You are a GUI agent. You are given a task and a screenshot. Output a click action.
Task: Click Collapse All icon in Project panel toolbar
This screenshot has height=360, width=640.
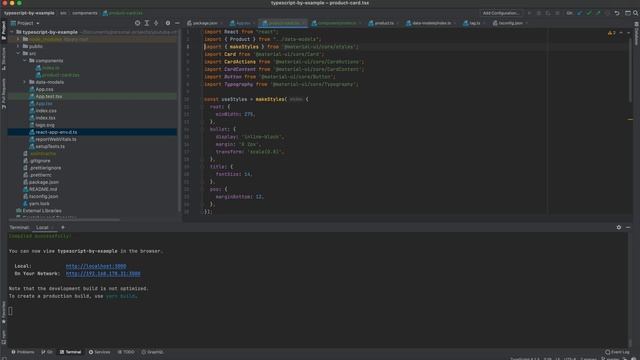click(x=156, y=23)
